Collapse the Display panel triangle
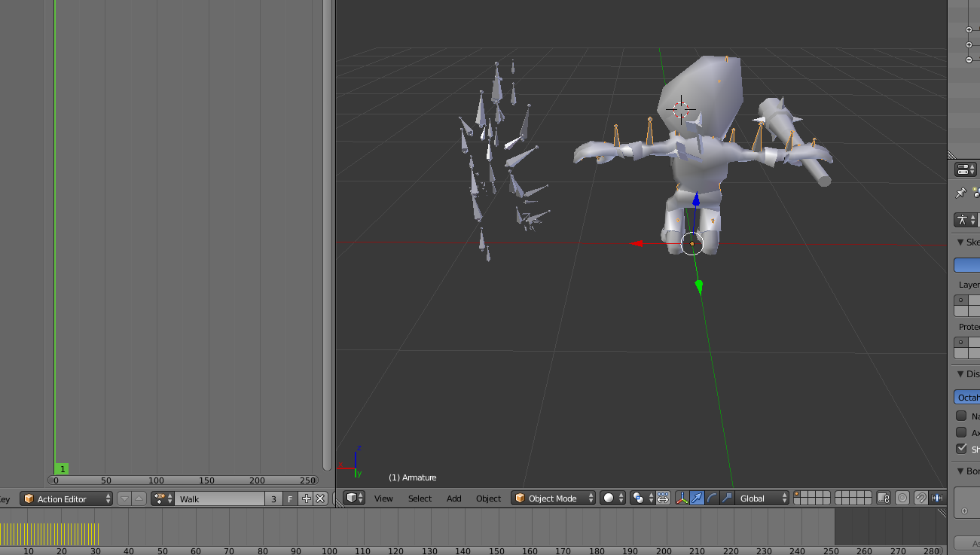The image size is (980, 555). [x=960, y=374]
